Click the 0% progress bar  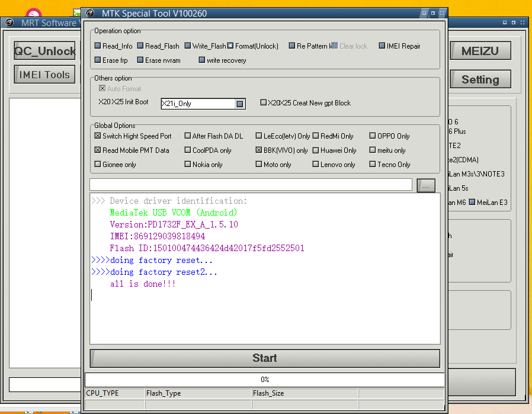[x=264, y=379]
